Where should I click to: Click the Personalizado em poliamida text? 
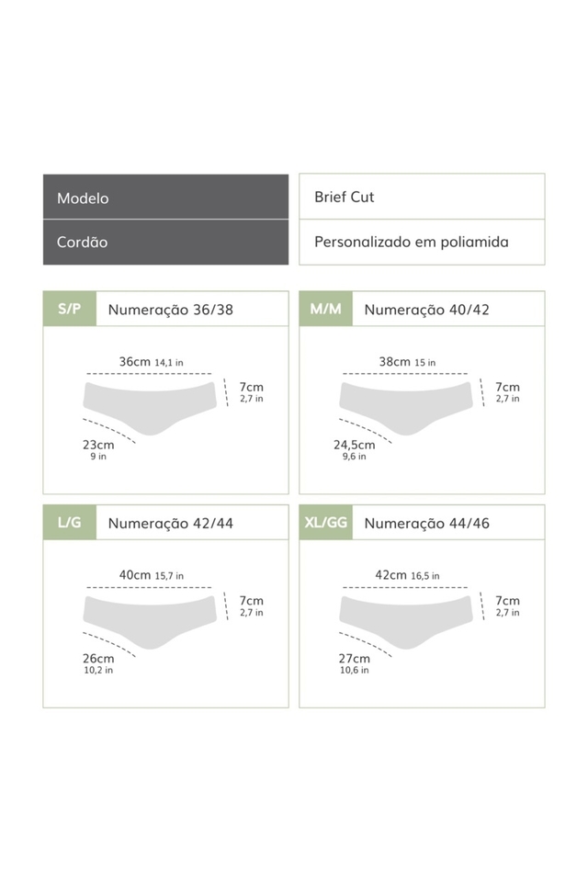click(x=412, y=243)
